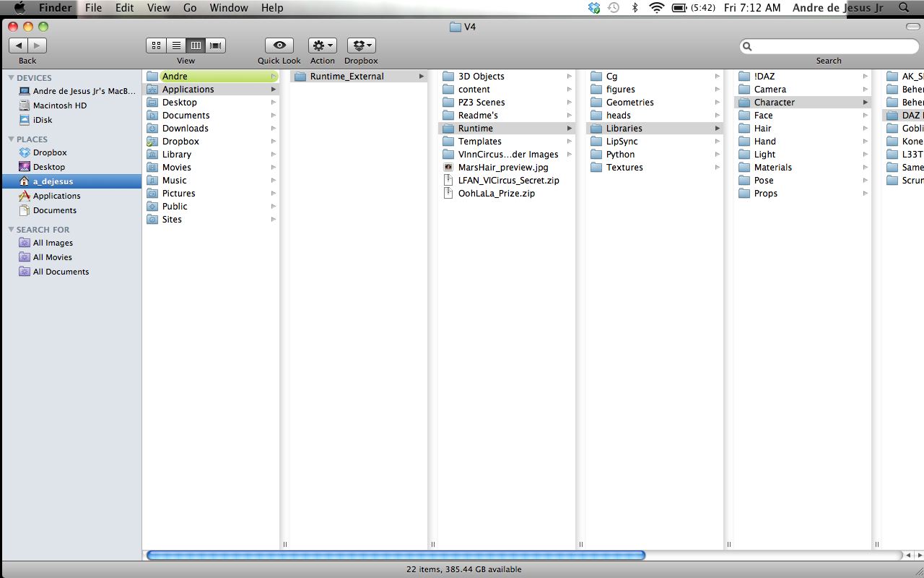This screenshot has height=578, width=924.
Task: Expand the LipSync folder arrow
Action: (718, 142)
